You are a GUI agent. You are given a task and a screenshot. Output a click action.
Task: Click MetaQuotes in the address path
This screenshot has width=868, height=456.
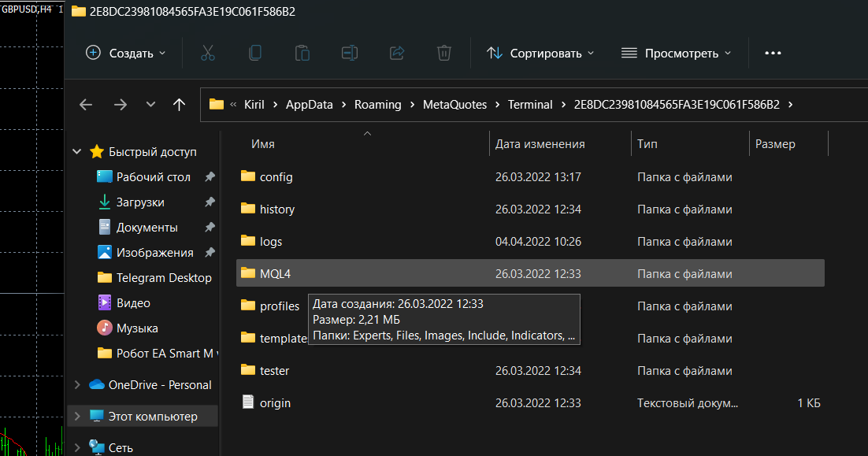point(454,105)
